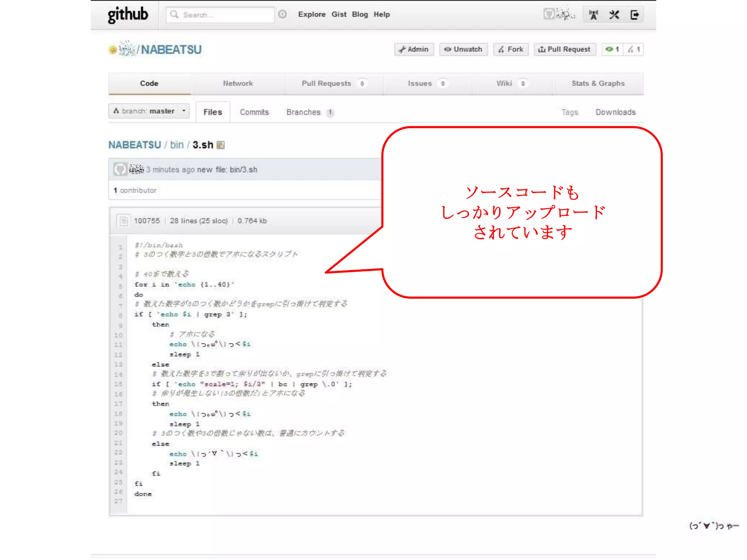This screenshot has width=747, height=560.
Task: Select the Branches subtab
Action: click(310, 112)
